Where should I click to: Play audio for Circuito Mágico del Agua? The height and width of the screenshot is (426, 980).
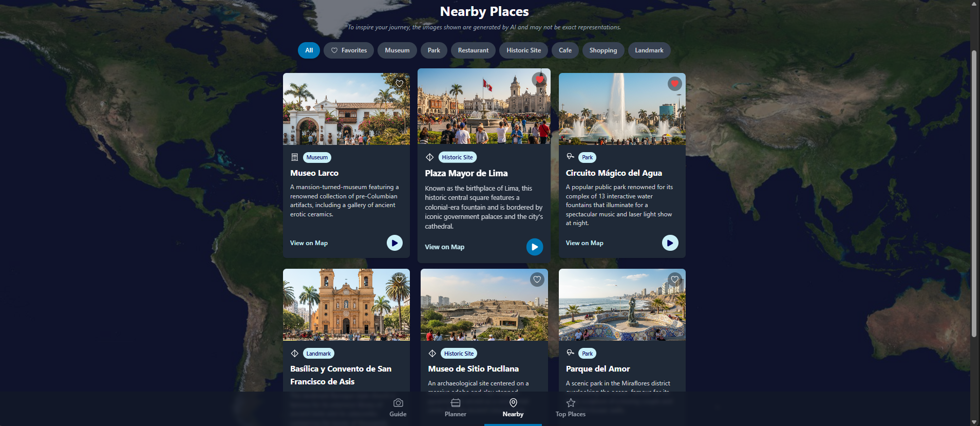pyautogui.click(x=670, y=243)
